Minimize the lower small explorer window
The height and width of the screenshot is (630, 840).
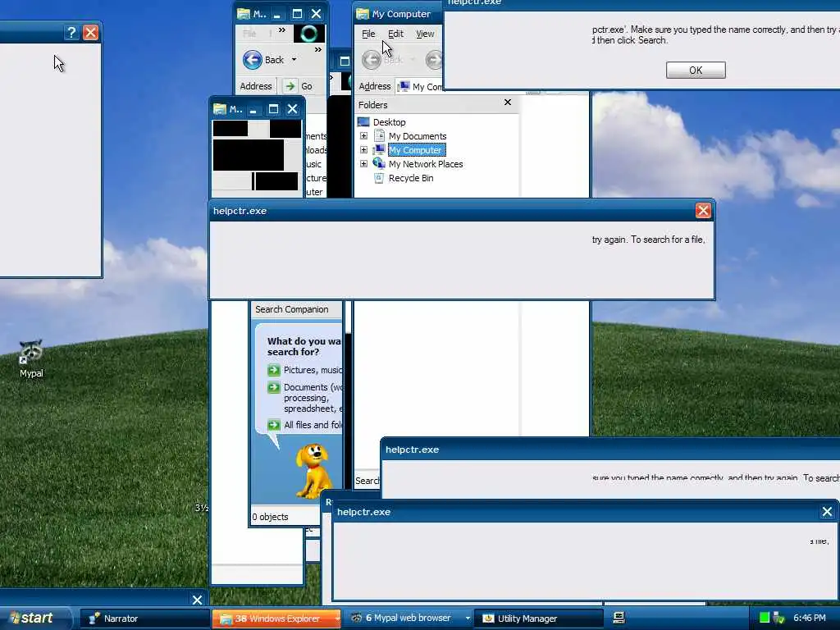(x=253, y=109)
